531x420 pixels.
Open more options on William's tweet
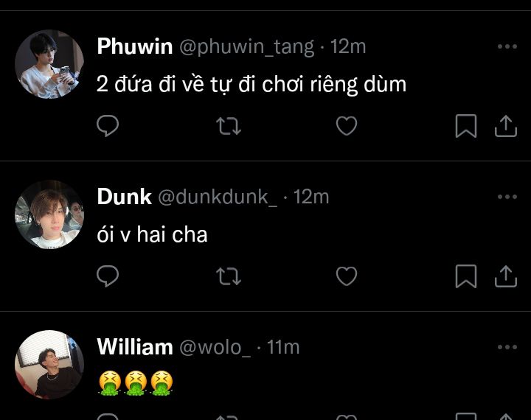507,347
